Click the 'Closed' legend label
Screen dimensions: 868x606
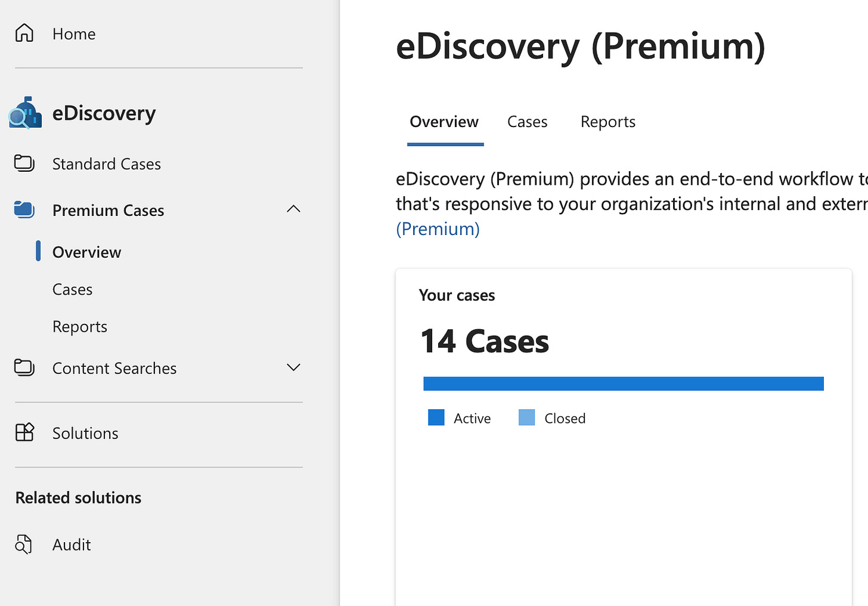pyautogui.click(x=565, y=418)
